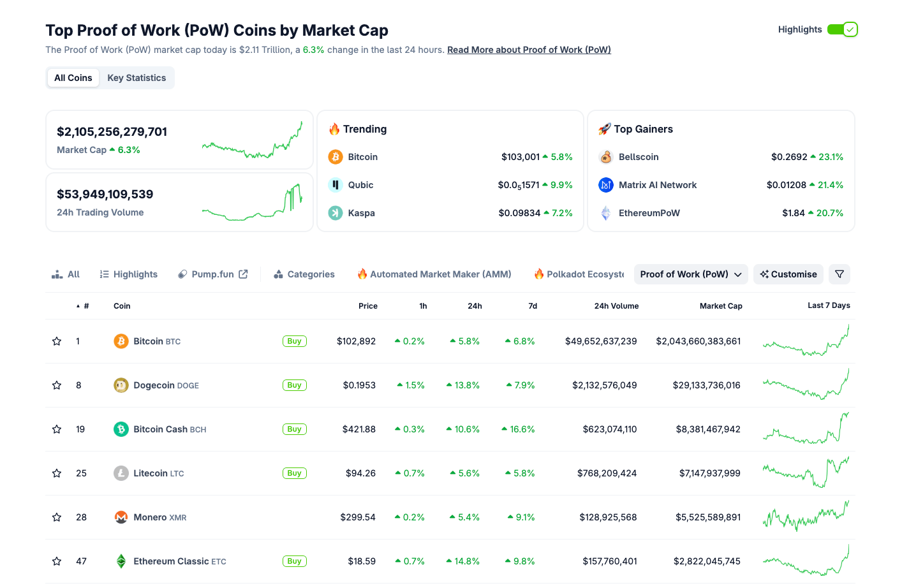This screenshot has width=902, height=588.
Task: Click the Bellscoin icon under Top Gainers
Action: pos(607,156)
